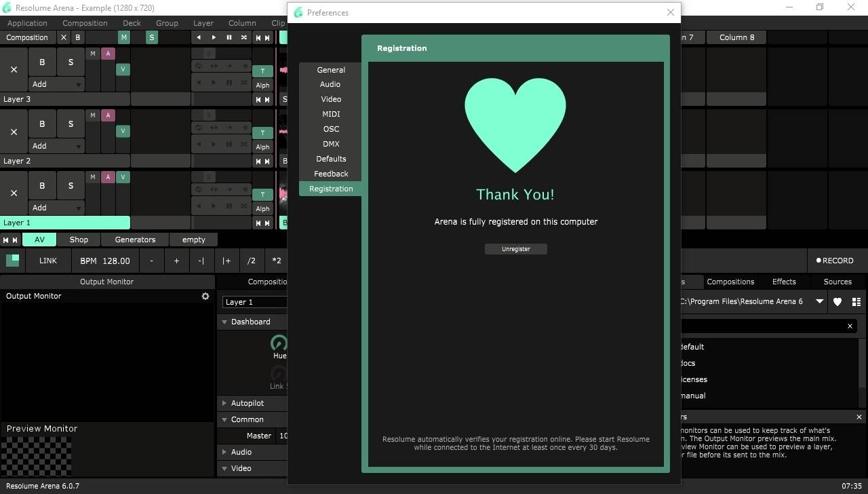
Task: Toggle Layer 1 video V button
Action: click(x=123, y=177)
